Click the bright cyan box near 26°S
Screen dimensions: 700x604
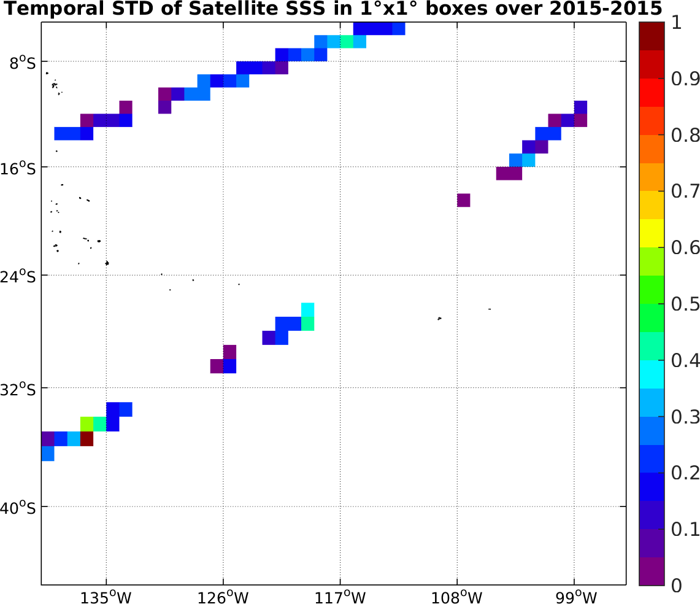click(307, 309)
